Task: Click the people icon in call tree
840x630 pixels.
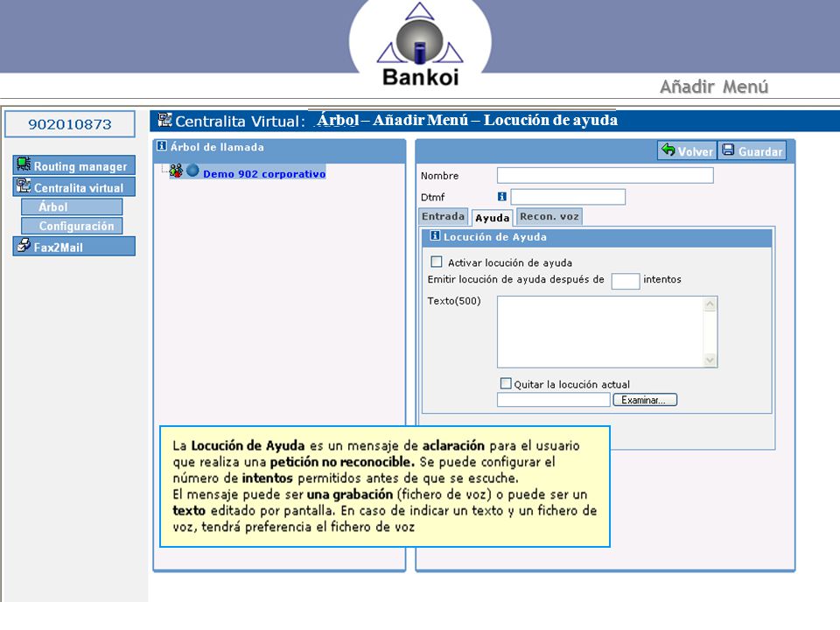Action: pyautogui.click(x=176, y=171)
